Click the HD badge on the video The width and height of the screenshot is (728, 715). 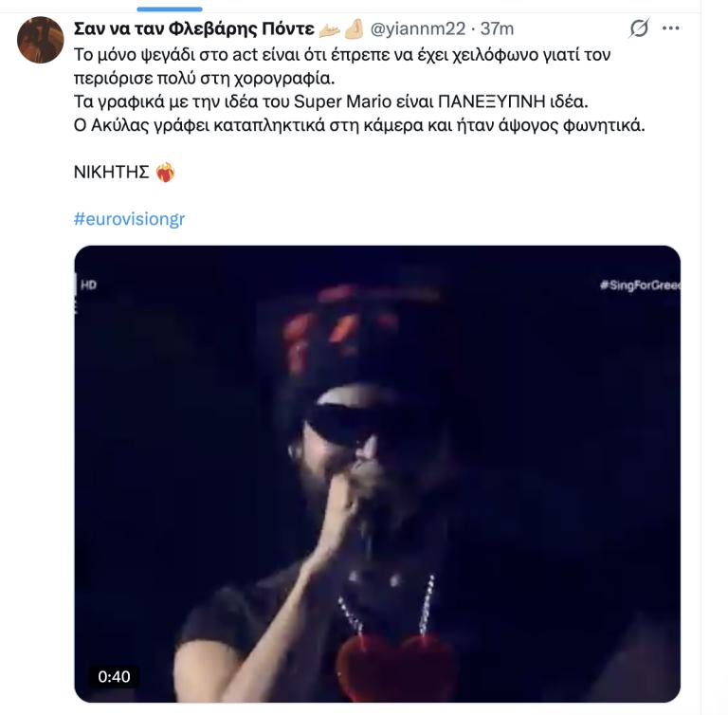[88, 284]
